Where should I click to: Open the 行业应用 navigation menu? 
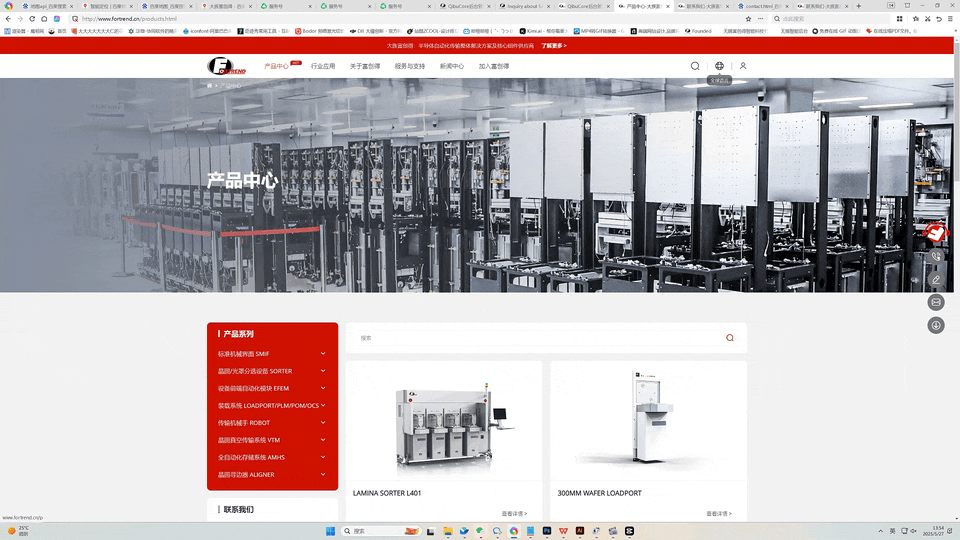pos(323,66)
